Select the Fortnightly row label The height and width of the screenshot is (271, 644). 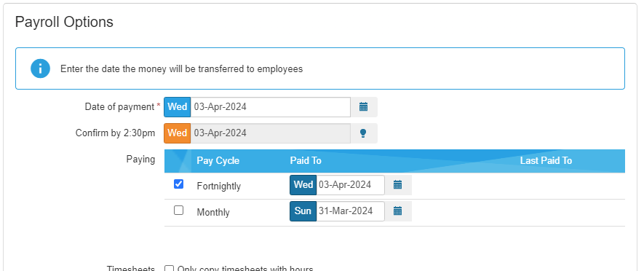(219, 186)
